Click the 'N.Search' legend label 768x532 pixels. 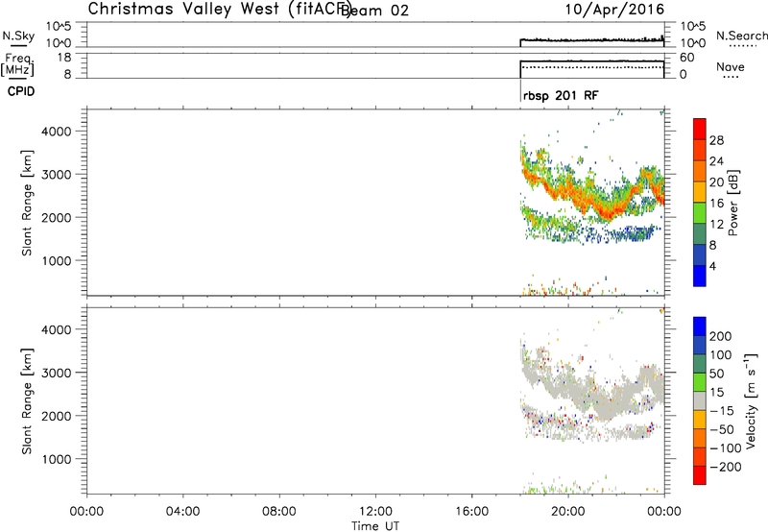tap(741, 36)
